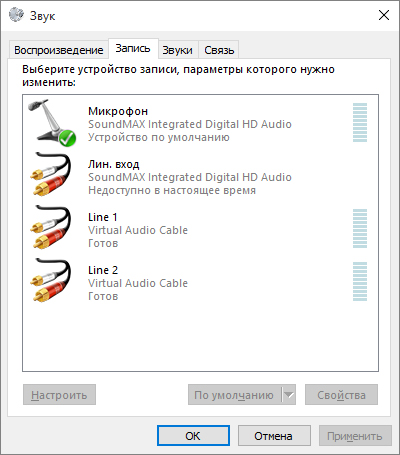Click the Применить button
Image resolution: width=400 pixels, height=455 pixels.
(x=355, y=436)
